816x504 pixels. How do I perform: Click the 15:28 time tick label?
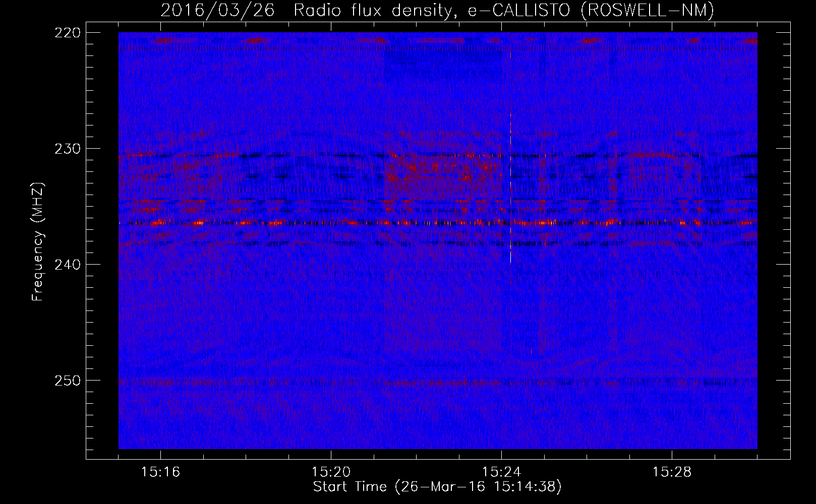point(672,472)
